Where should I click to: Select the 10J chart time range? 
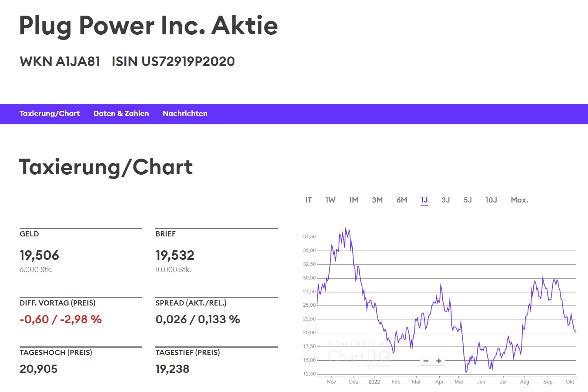(x=491, y=200)
